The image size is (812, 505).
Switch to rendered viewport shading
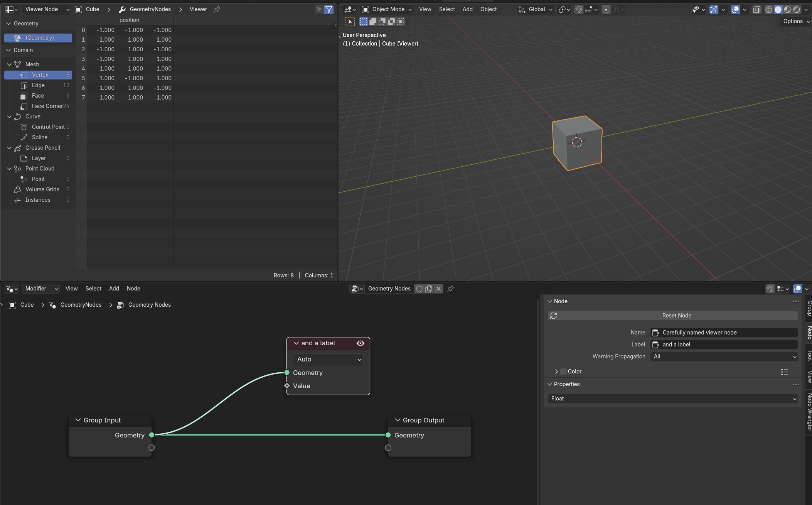(x=797, y=10)
